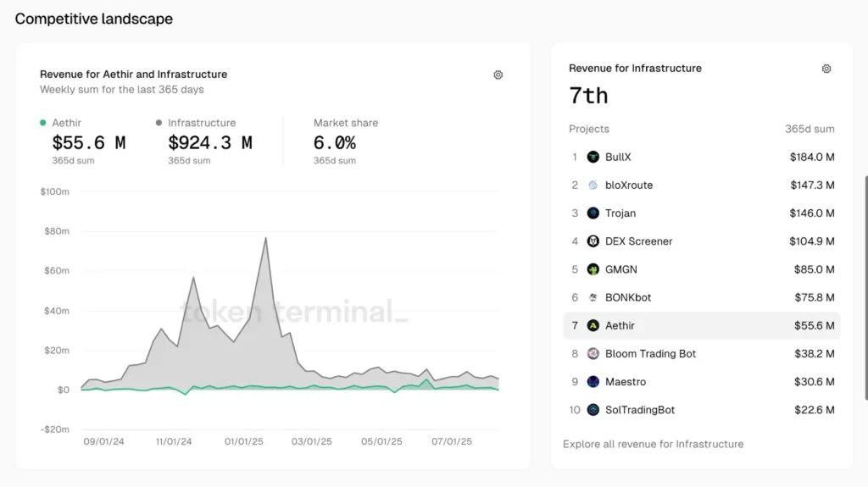
Task: Click the $85.0 M revenue value
Action: [x=815, y=269]
